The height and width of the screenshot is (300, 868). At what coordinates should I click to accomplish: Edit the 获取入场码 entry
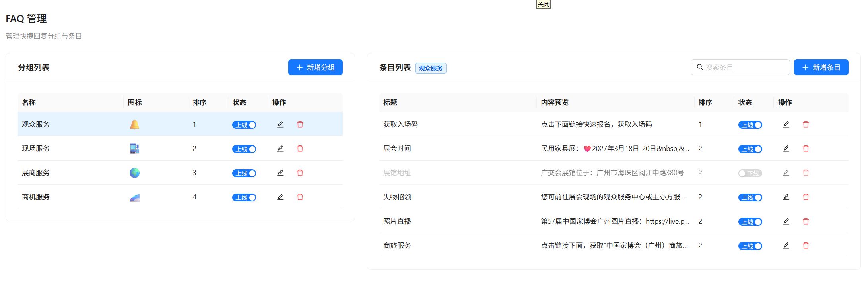pyautogui.click(x=786, y=124)
